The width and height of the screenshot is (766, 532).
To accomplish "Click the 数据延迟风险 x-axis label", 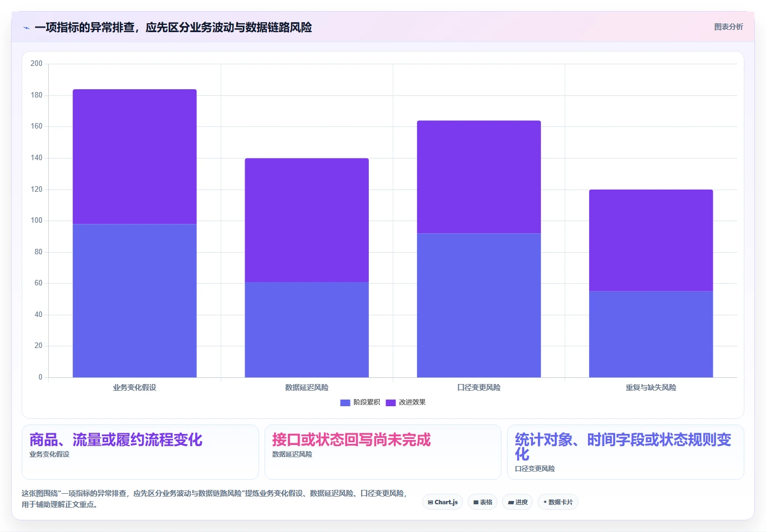I will click(x=307, y=387).
